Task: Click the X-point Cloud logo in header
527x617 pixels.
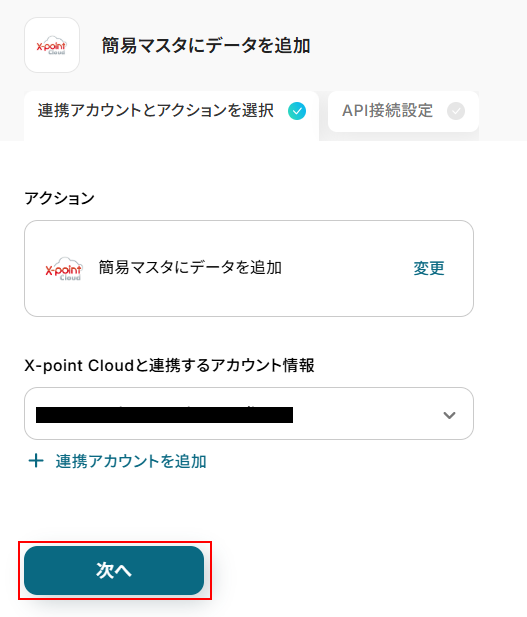Action: 52,45
